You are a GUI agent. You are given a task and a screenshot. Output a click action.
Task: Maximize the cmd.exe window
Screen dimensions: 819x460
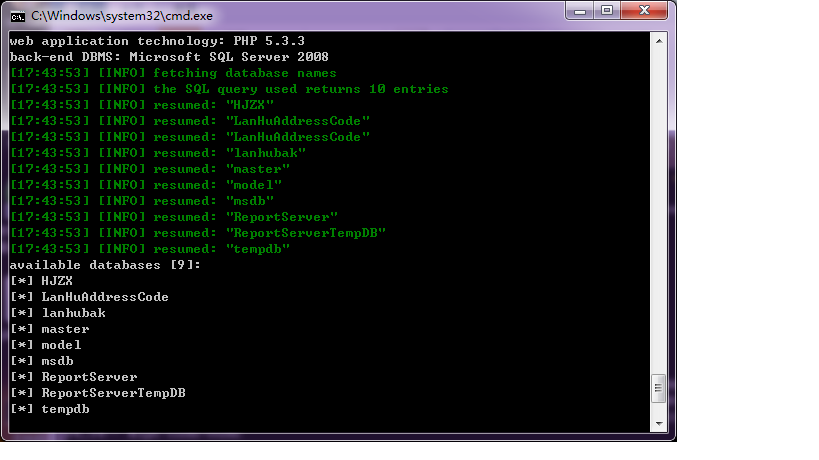[x=607, y=11]
